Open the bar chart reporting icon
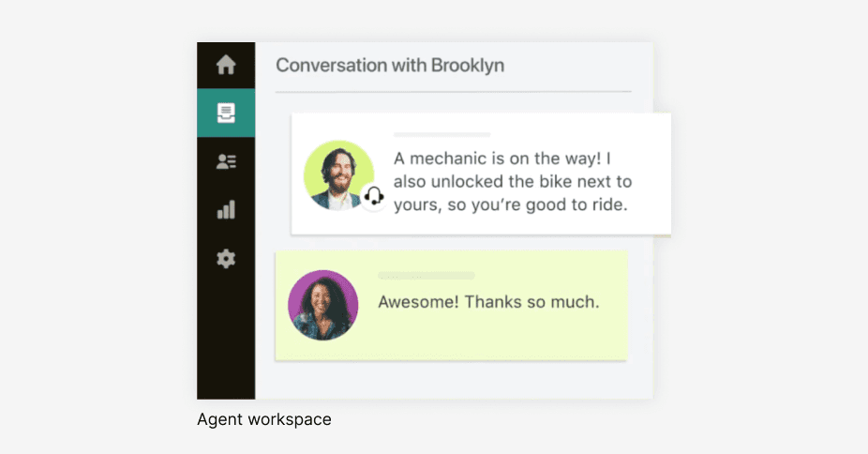Screen dimensions: 868x454 click(x=226, y=210)
